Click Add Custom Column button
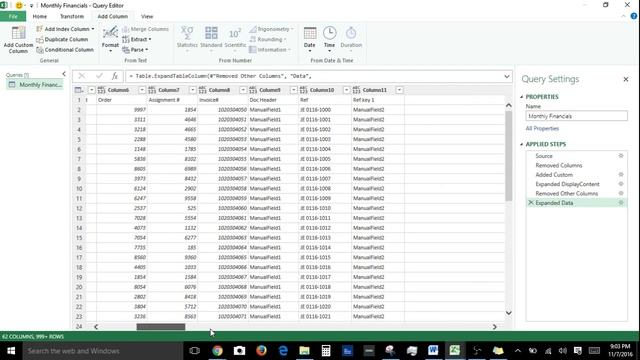Image resolution: width=640 pixels, height=360 pixels. click(x=18, y=39)
